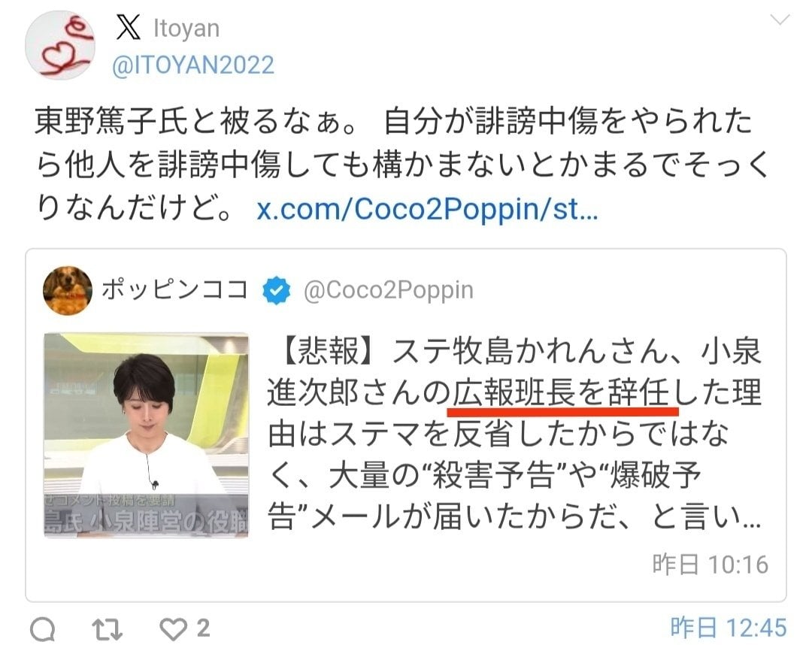Click the blue verified badge of ポッピンココ
Viewport: 812px width, 645px height.
pyautogui.click(x=276, y=290)
